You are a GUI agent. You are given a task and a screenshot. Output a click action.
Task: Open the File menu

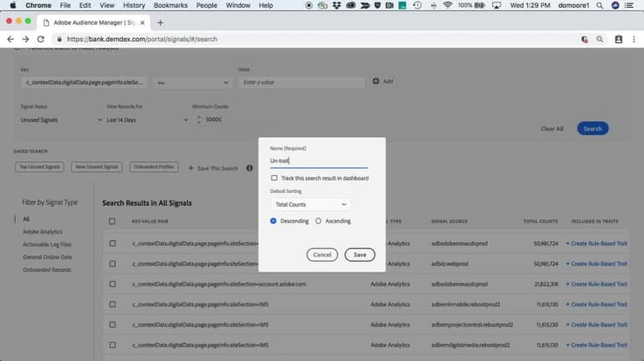pyautogui.click(x=65, y=5)
